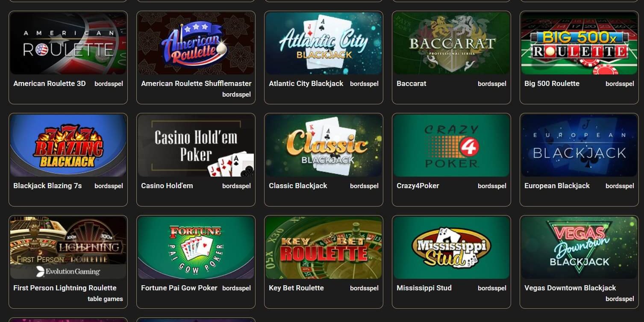This screenshot has width=644, height=322.
Task: Launch the Classic Blackjack game thumbnail
Action: pyautogui.click(x=323, y=146)
